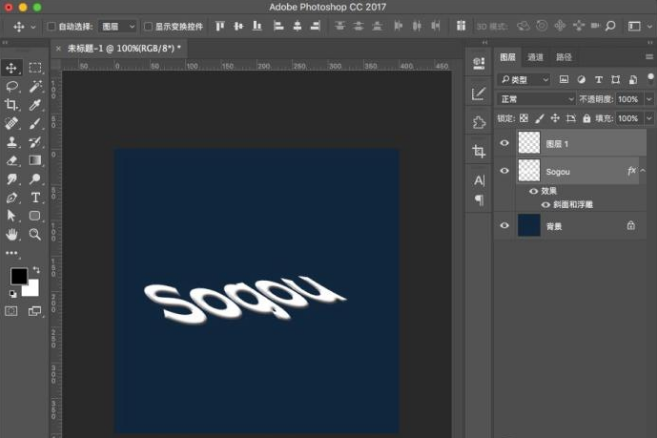Select the History Brush tool
This screenshot has height=438, width=657.
pyautogui.click(x=35, y=142)
